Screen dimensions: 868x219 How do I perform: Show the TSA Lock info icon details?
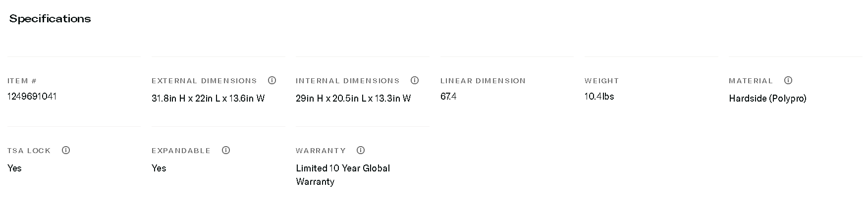(x=66, y=150)
